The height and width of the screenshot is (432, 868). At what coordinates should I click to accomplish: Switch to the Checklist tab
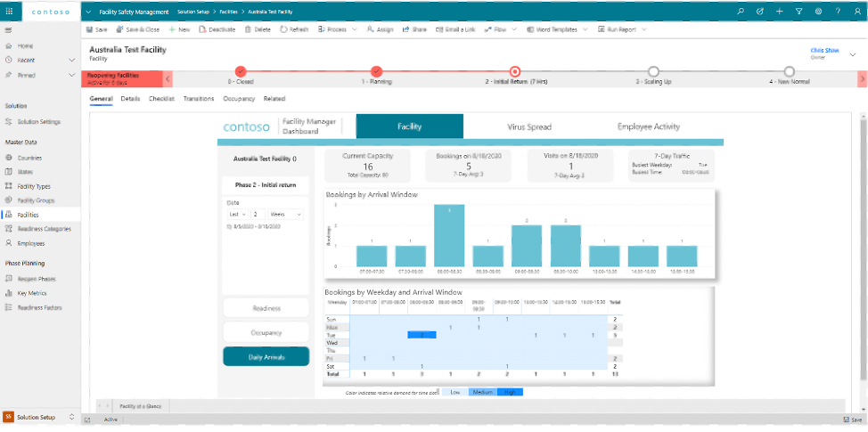point(161,99)
